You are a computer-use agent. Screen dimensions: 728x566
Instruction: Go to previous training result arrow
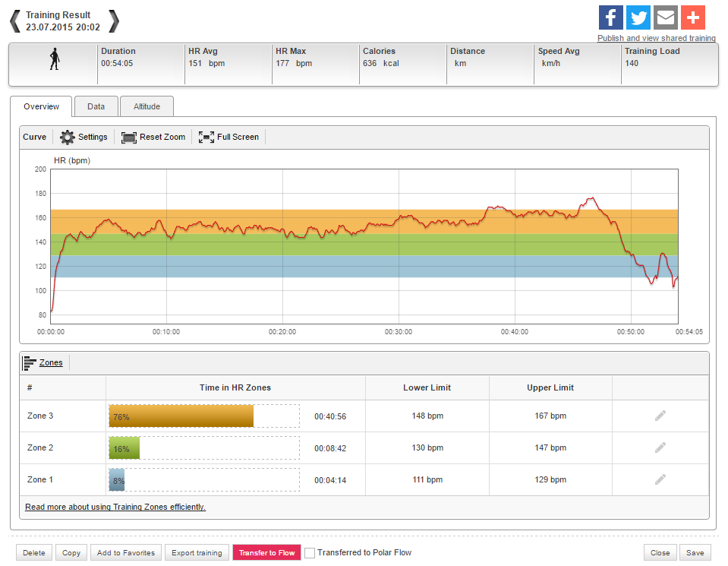(x=15, y=21)
